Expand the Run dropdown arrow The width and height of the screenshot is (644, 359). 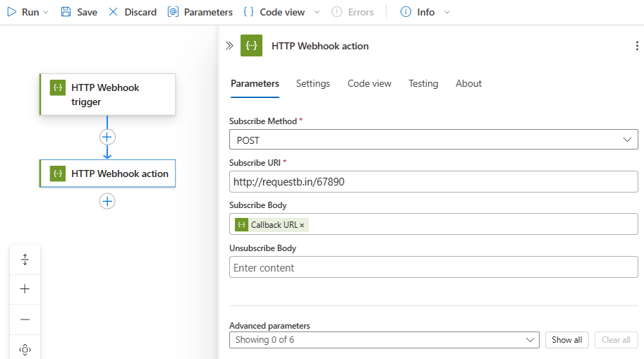tap(47, 12)
